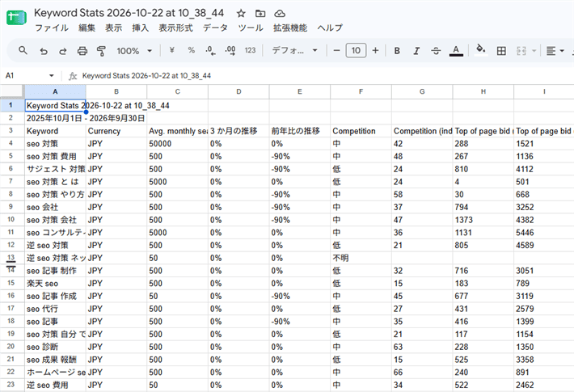Toggle strikethrough formatting
574x392 pixels.
436,51
